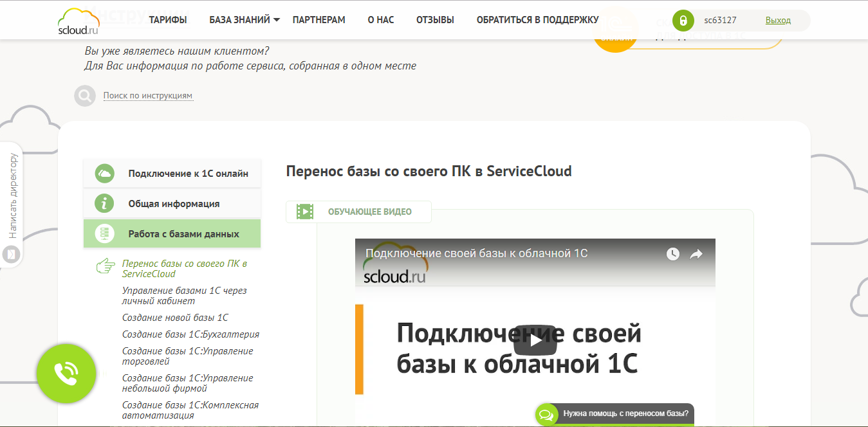This screenshot has height=427, width=868.
Task: Click the Поиск по инструкциям search field
Action: pos(148,96)
